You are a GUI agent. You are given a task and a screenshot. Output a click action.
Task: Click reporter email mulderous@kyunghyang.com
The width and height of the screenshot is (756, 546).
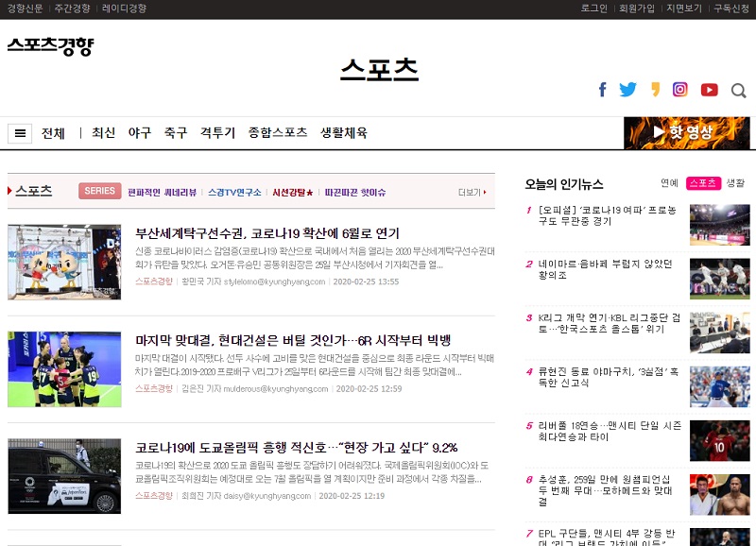tap(276, 388)
